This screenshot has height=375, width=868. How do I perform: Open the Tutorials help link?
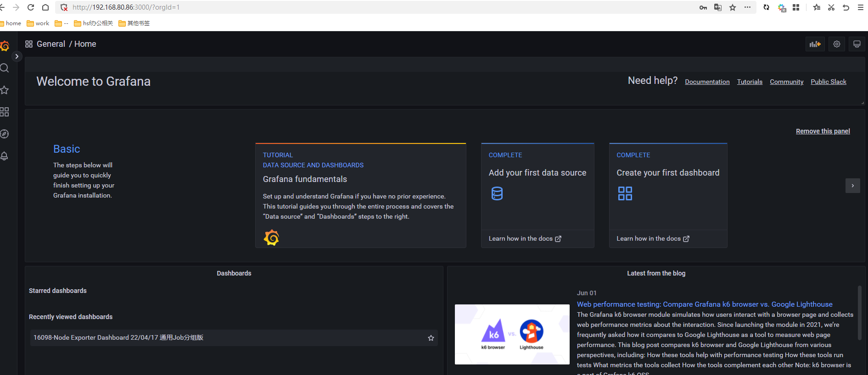750,82
